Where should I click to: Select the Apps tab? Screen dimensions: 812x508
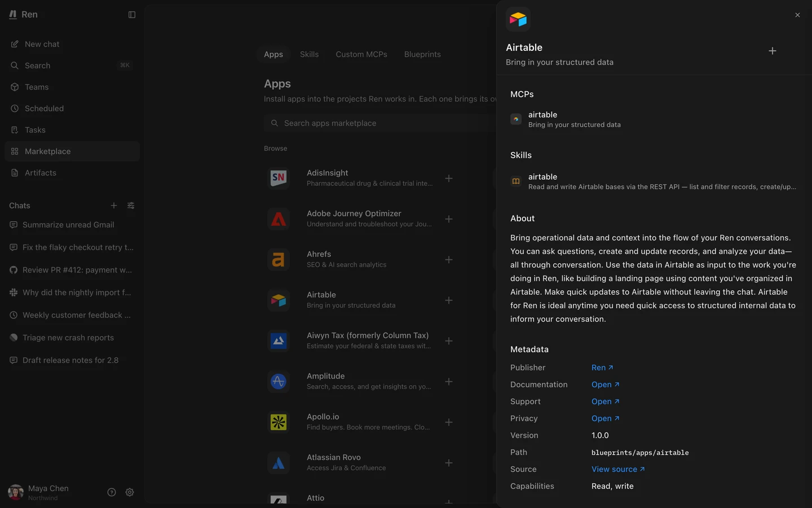click(273, 54)
